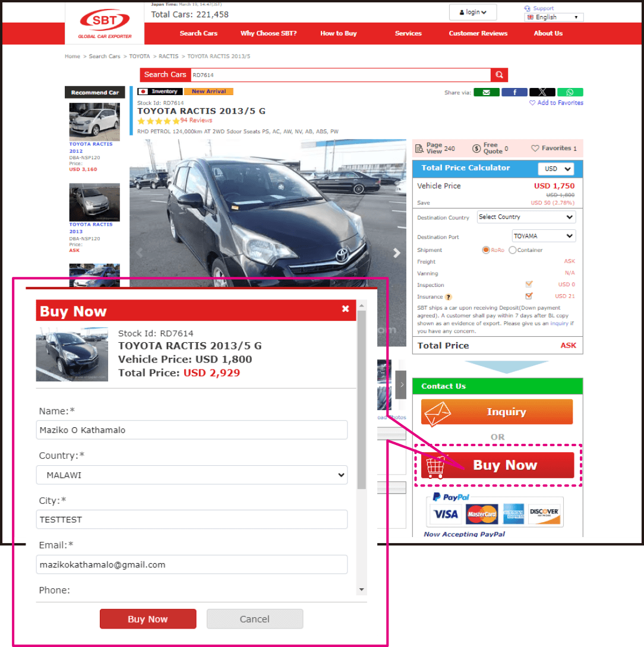Open the Customer Reviews menu
This screenshot has width=644, height=647.
click(478, 33)
